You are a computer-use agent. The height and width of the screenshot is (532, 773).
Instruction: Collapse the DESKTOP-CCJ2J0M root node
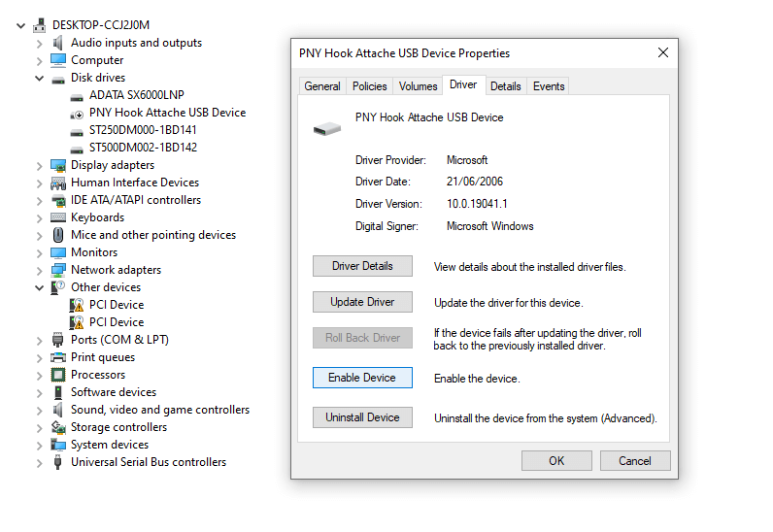tap(20, 25)
